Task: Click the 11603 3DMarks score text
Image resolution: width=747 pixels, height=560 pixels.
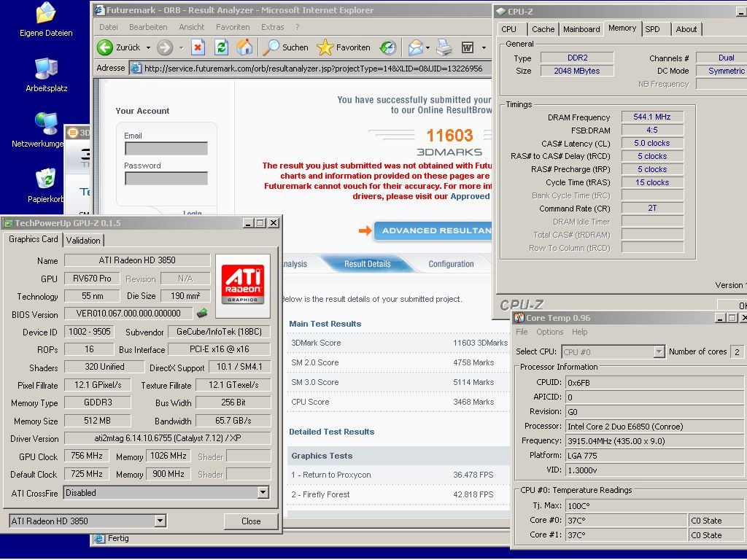Action: pos(449,135)
